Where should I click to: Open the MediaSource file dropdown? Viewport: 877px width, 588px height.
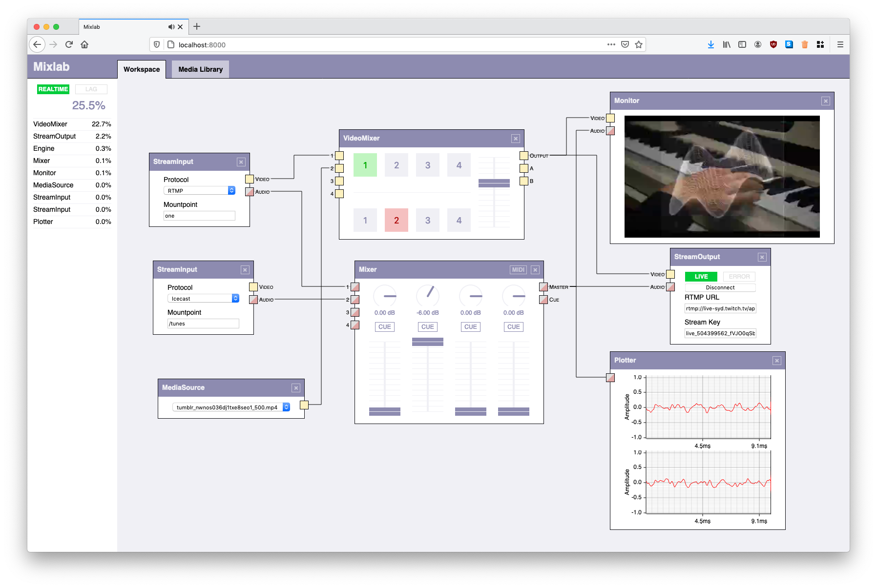231,407
